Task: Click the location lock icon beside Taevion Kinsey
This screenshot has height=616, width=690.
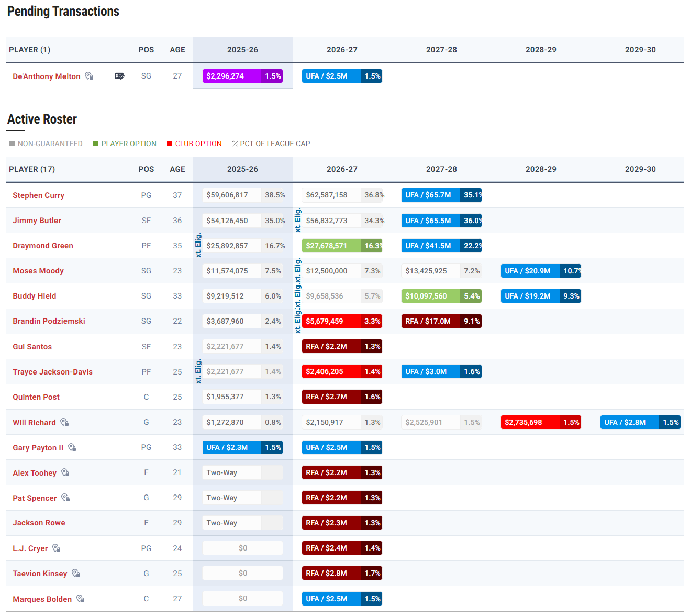Action: click(76, 574)
